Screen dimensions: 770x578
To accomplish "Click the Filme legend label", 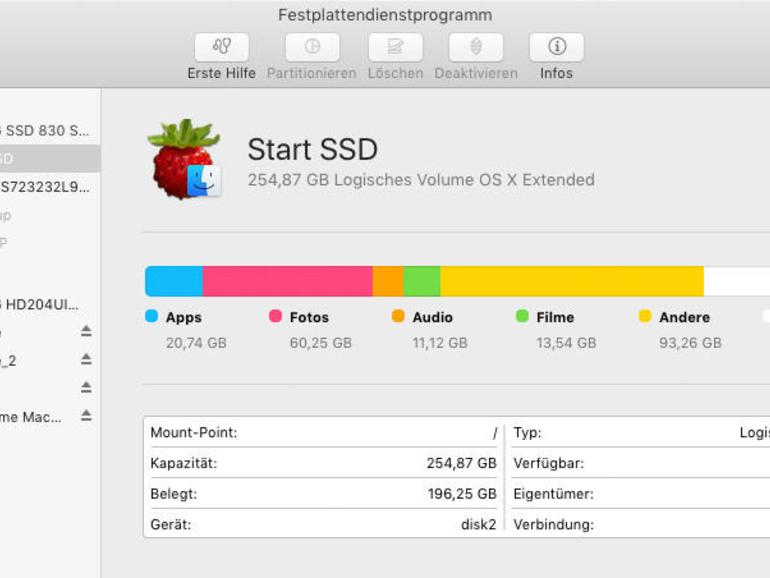I will coord(555,317).
